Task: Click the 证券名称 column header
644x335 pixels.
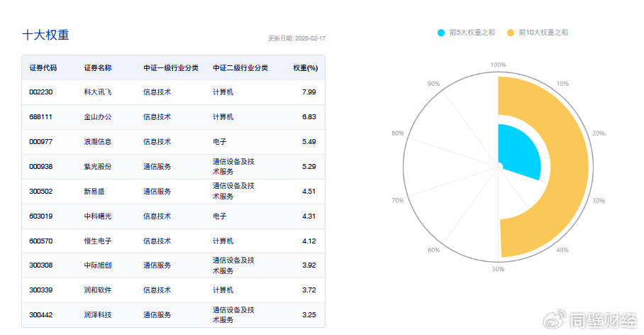Action: click(98, 68)
